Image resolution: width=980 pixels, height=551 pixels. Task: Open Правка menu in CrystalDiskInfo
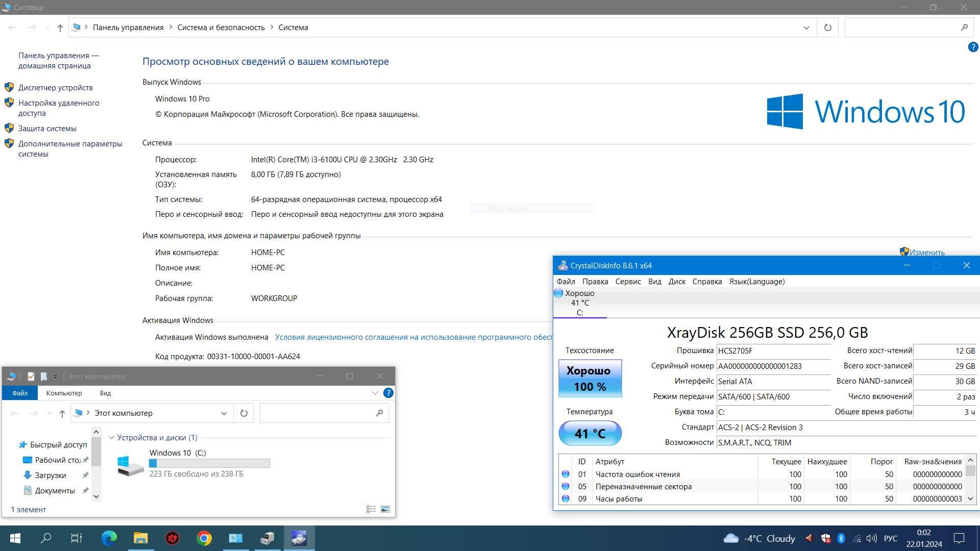click(595, 282)
